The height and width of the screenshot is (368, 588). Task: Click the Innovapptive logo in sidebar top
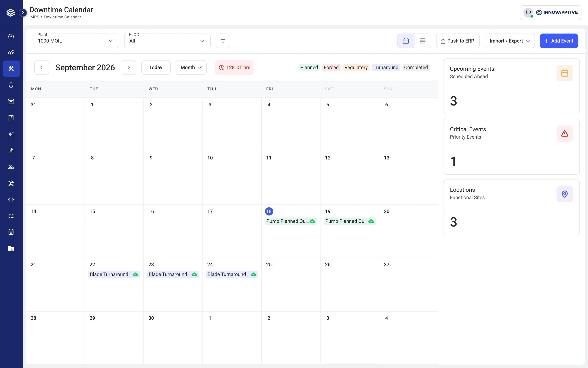(11, 12)
